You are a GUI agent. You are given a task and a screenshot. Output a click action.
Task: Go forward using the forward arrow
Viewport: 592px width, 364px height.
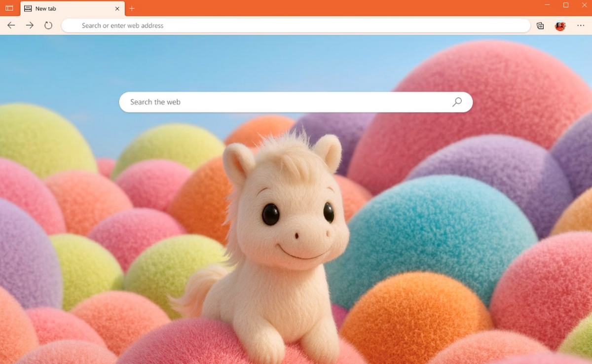click(30, 25)
